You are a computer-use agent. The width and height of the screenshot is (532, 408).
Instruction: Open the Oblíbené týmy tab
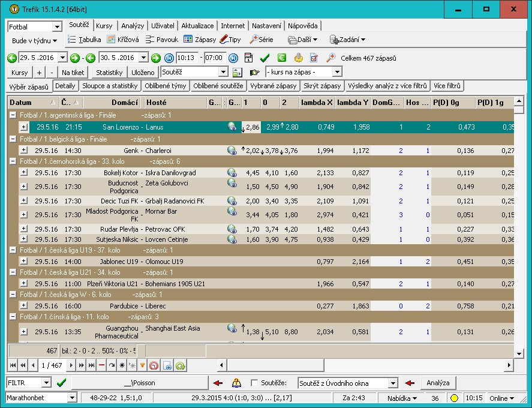tap(166, 86)
